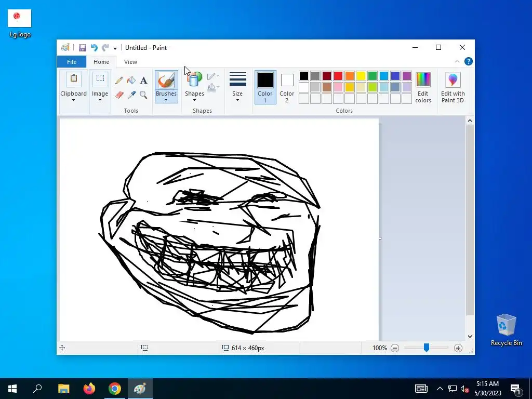Expand the Shapes dropdown arrow

194,100
